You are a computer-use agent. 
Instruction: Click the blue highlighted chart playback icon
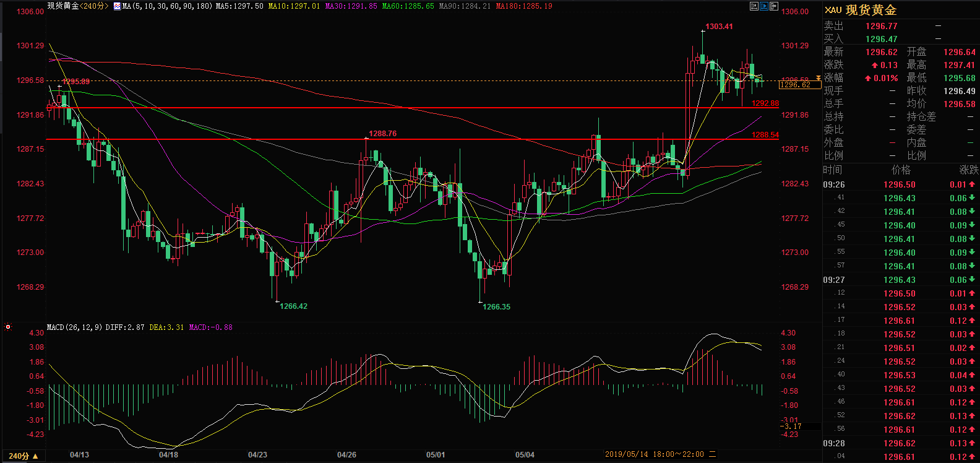click(x=763, y=6)
